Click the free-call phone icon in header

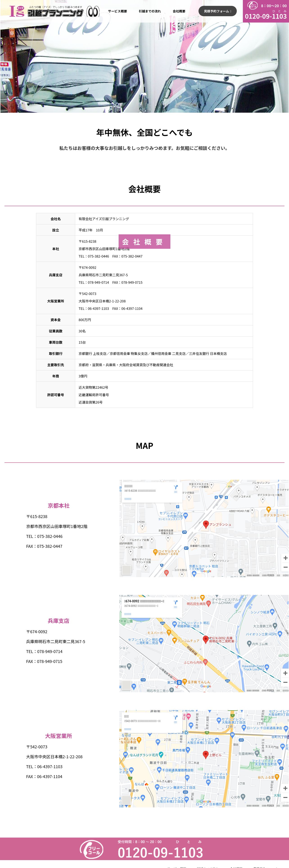tap(252, 5)
